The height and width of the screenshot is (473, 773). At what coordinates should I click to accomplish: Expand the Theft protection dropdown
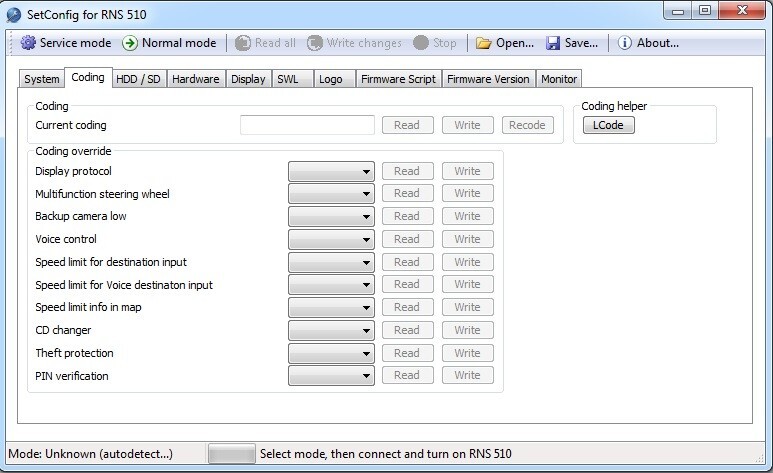coord(331,354)
